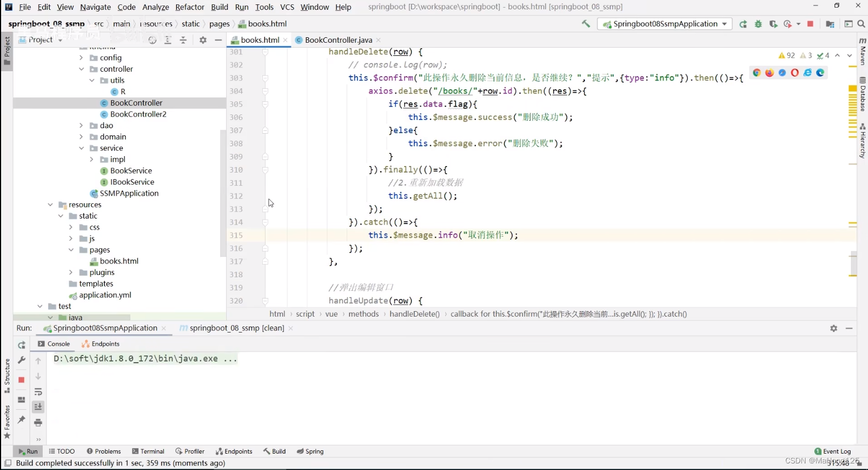The width and height of the screenshot is (868, 470).
Task: Start debugging with the bug icon
Action: [x=758, y=24]
